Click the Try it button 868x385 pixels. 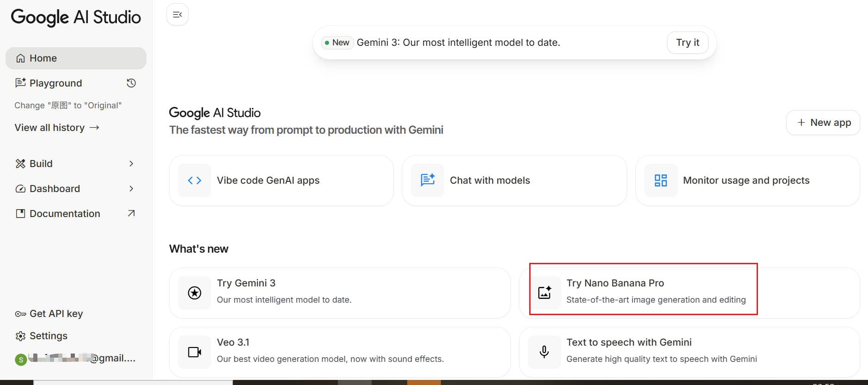[687, 43]
